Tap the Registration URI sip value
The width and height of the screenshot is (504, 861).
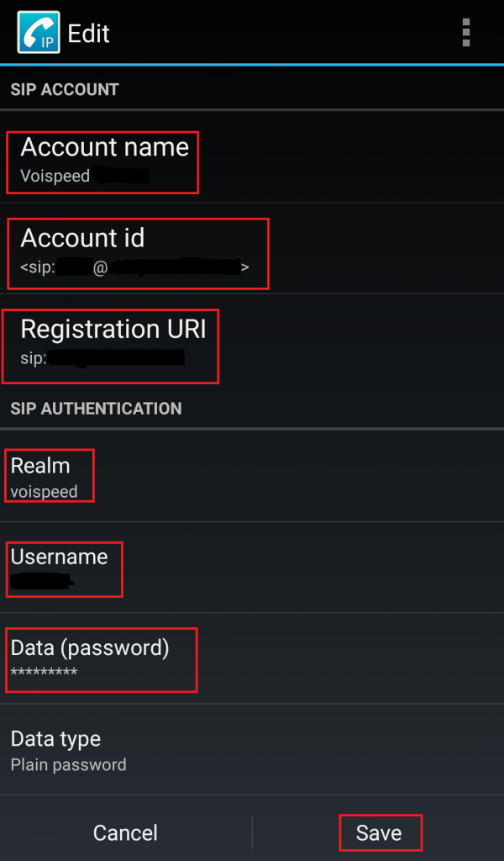click(x=102, y=358)
